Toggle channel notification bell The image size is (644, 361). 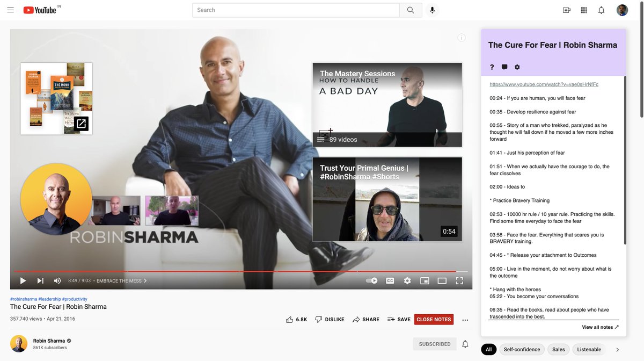tap(465, 344)
